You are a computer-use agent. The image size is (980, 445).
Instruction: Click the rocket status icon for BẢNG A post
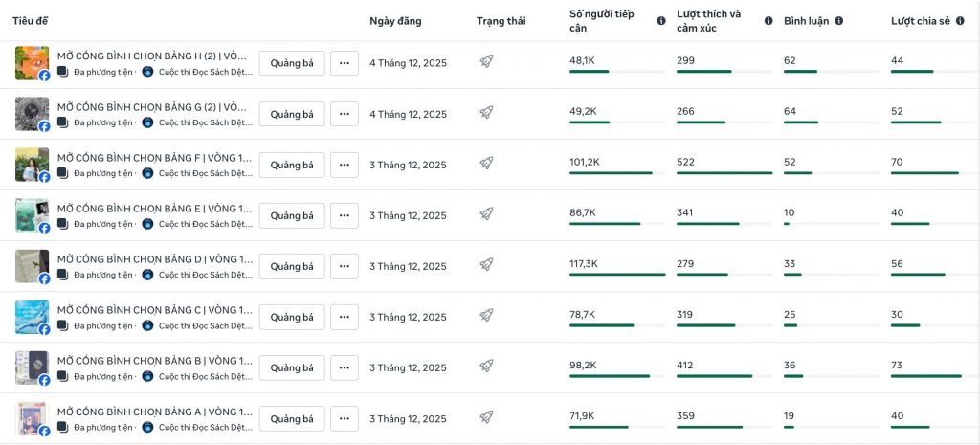click(x=486, y=417)
